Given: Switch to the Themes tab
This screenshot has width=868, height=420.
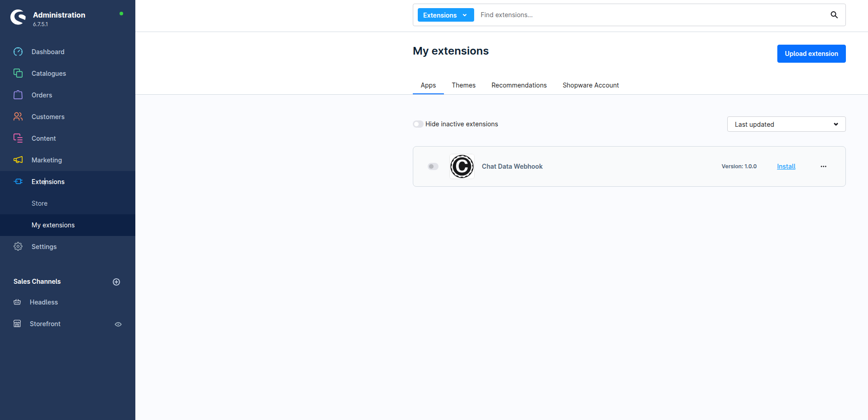Looking at the screenshot, I should click(463, 85).
